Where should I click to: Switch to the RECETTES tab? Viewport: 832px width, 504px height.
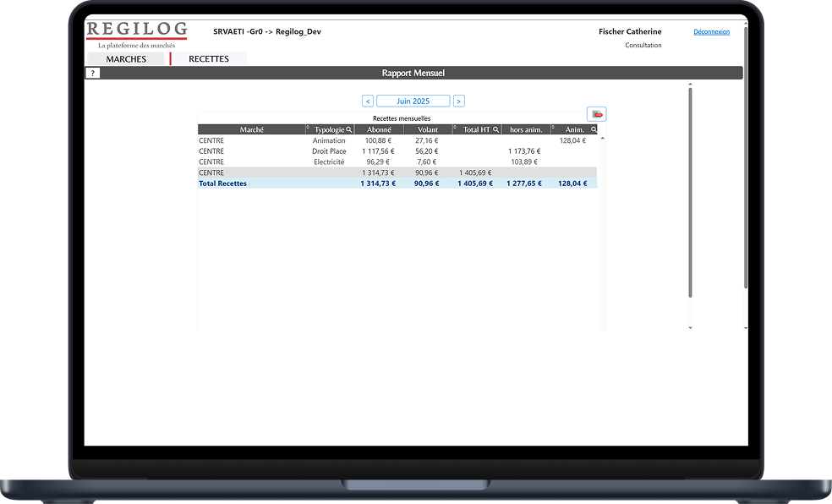coord(209,59)
